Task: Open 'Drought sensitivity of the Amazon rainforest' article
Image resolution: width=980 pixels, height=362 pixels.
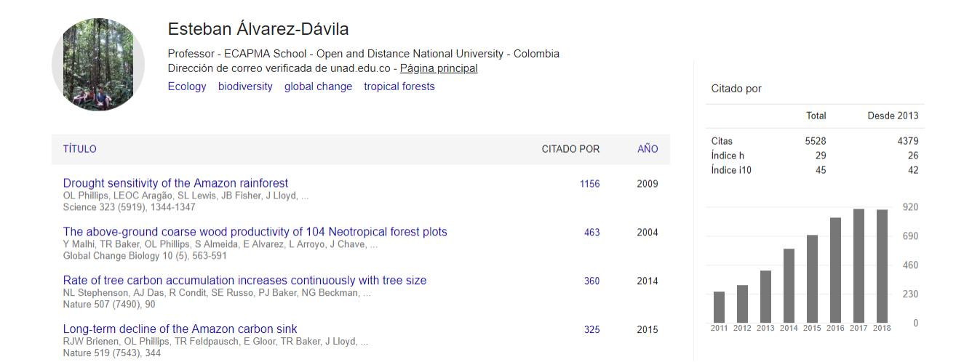Action: (175, 183)
